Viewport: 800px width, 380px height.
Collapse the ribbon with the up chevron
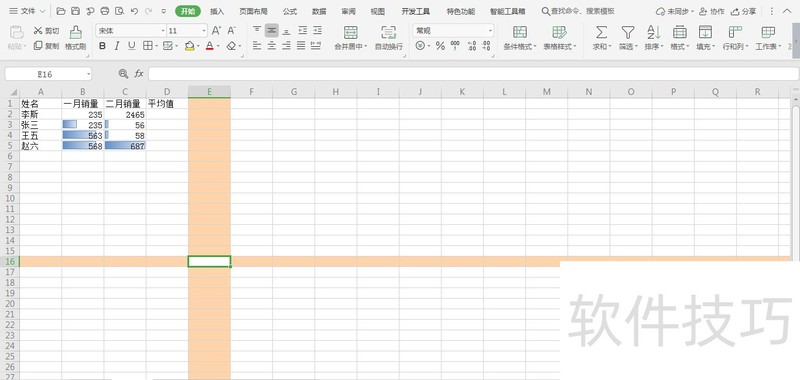click(x=787, y=11)
